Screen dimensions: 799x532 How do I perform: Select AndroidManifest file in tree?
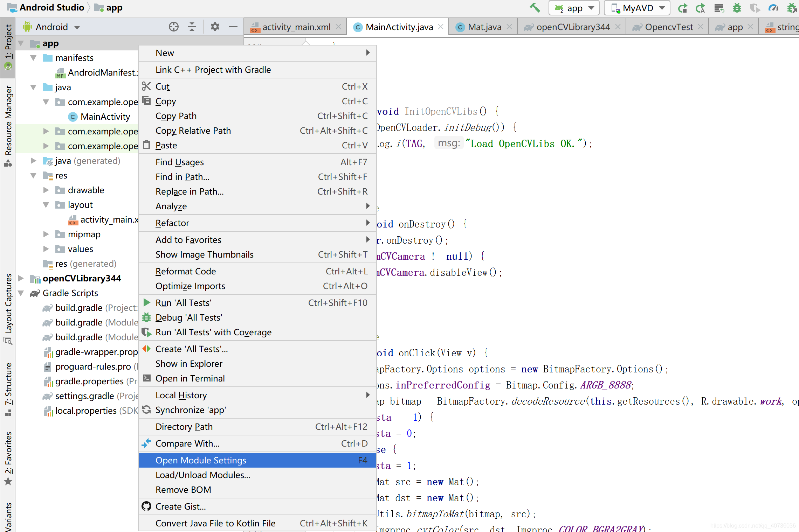click(x=97, y=72)
